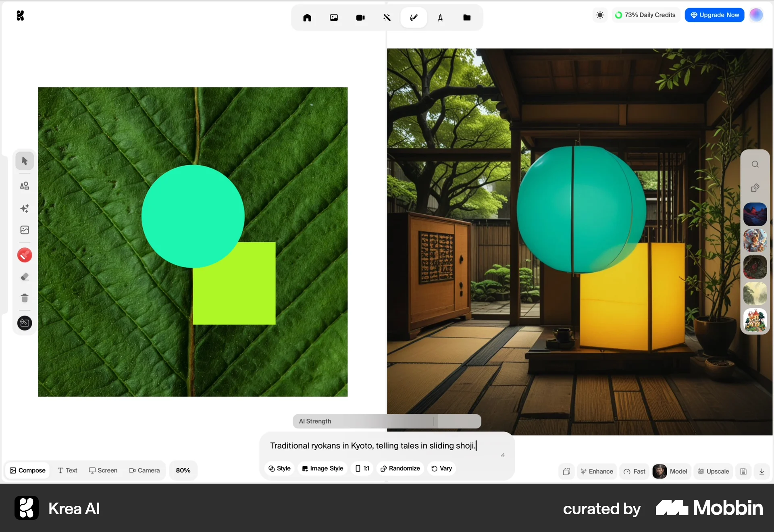Open the Style dropdown

[279, 468]
